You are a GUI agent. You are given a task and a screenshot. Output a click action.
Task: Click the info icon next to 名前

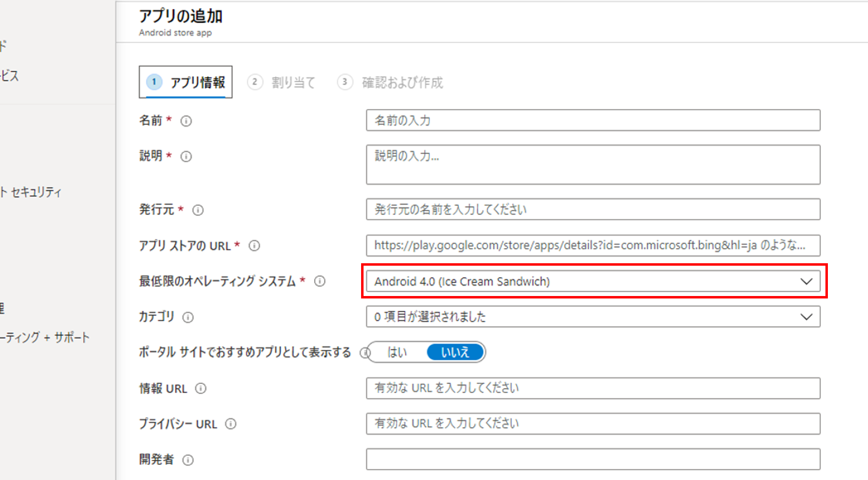(186, 121)
